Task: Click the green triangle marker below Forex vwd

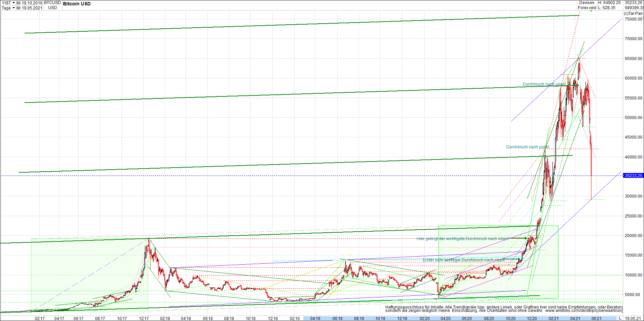Action: (x=591, y=11)
